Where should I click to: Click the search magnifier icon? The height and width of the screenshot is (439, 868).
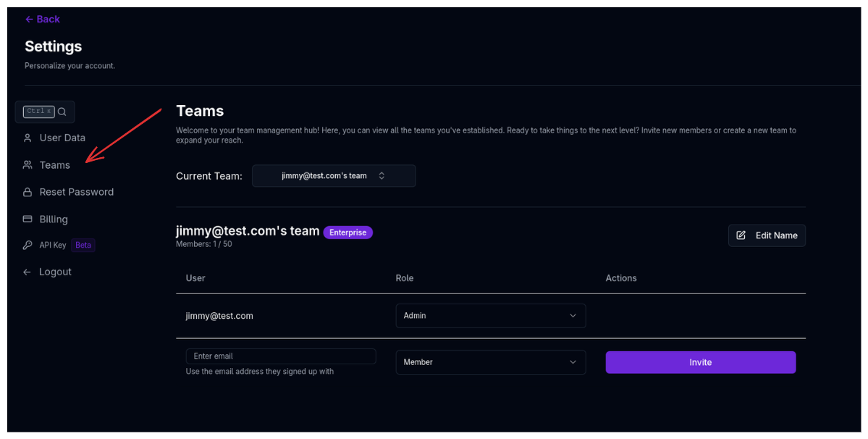pyautogui.click(x=62, y=112)
